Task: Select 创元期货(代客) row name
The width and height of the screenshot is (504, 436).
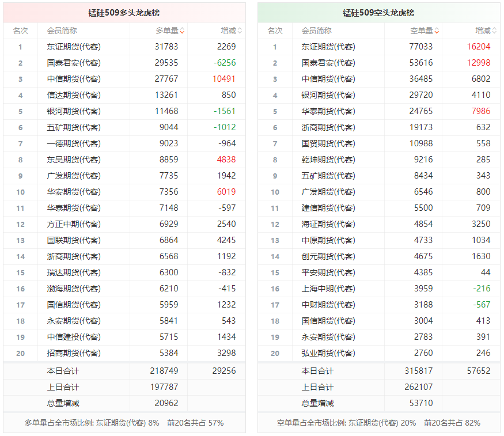Action: [328, 256]
